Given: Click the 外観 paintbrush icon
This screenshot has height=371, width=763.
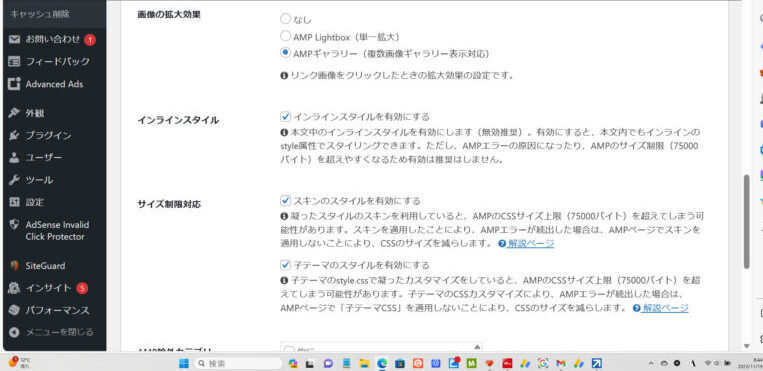Looking at the screenshot, I should click(x=14, y=113).
